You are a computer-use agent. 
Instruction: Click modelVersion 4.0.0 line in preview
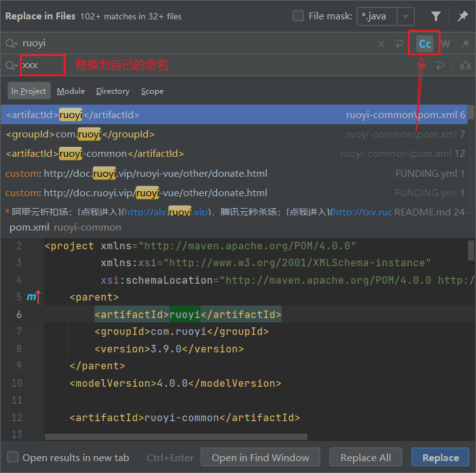pyautogui.click(x=176, y=383)
